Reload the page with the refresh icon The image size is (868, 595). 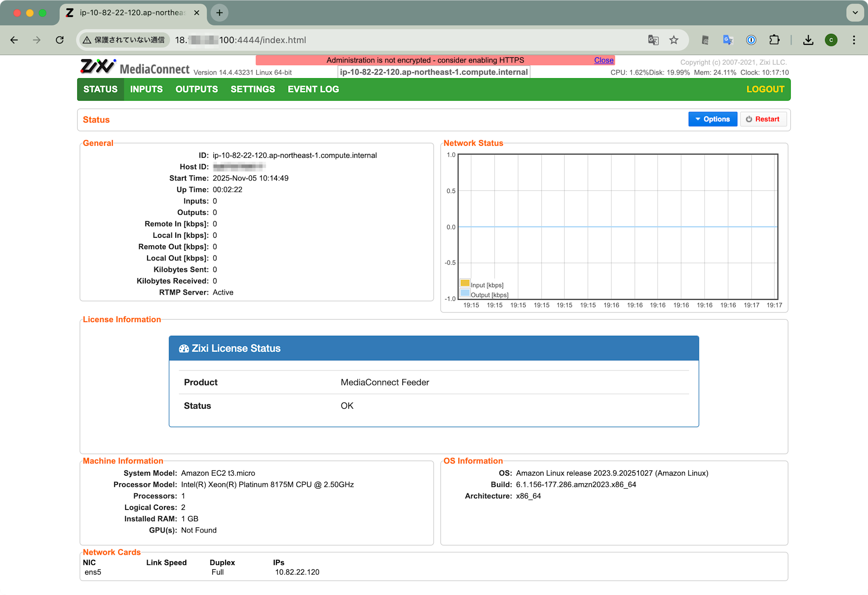tap(60, 40)
